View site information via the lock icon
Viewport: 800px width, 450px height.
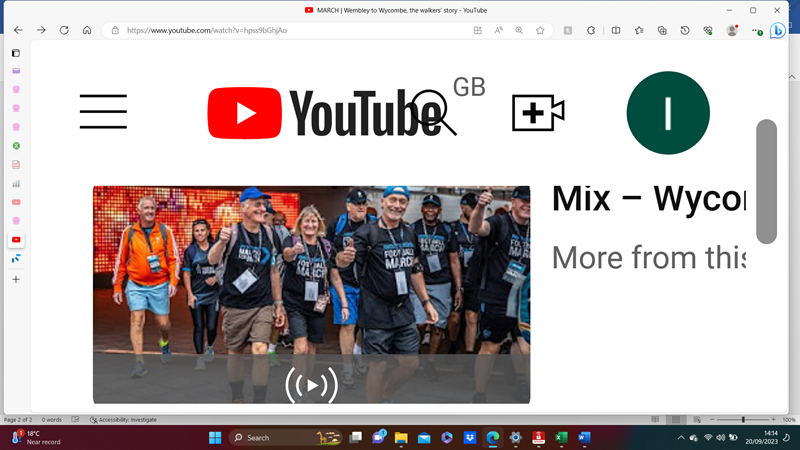(115, 30)
